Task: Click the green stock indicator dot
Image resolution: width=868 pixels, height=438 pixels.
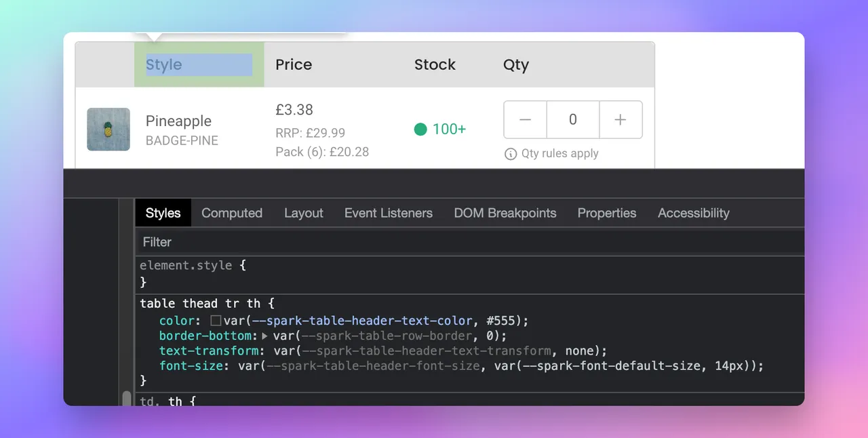Action: point(420,129)
